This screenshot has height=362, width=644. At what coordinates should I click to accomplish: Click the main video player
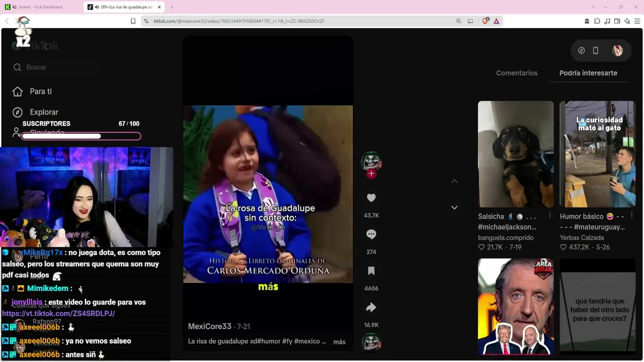pos(268,194)
